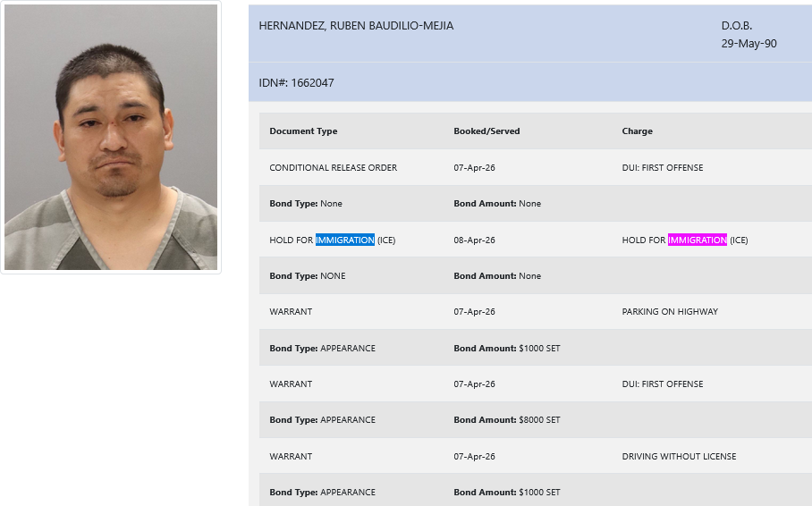Select the CONDITIONAL RELEASE ORDER entry
This screenshot has height=506, width=812.
click(x=333, y=168)
